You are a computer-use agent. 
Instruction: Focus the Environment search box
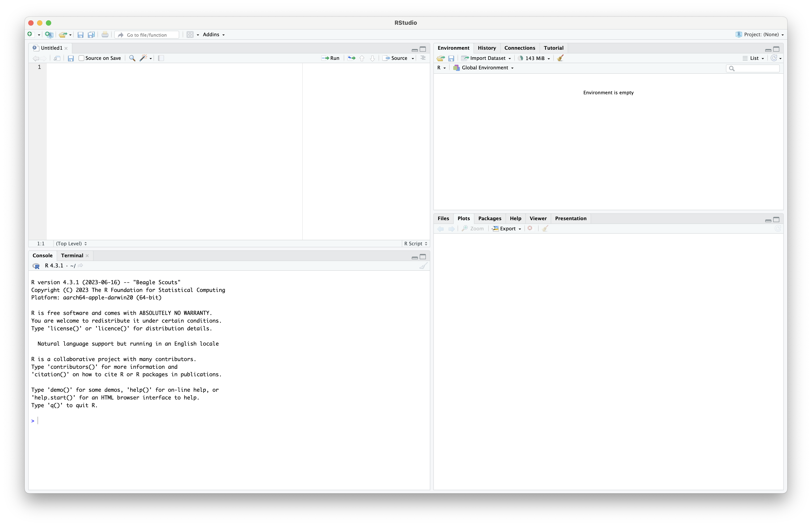(753, 69)
